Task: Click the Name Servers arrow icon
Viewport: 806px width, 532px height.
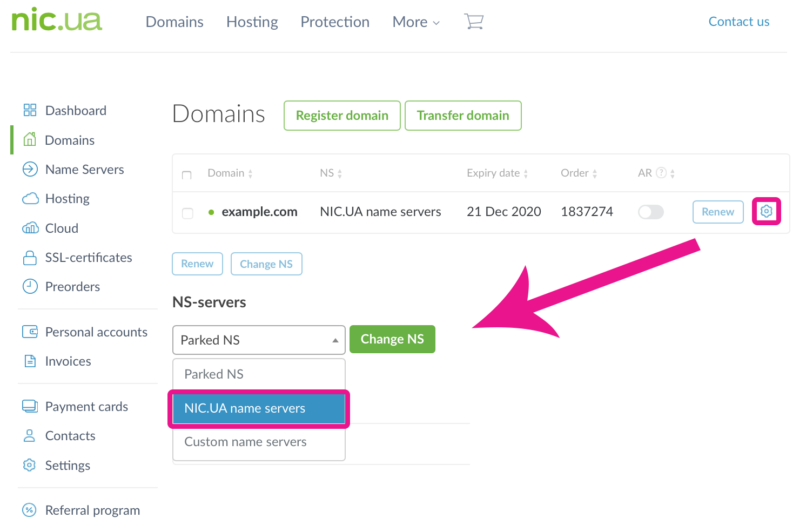Action: pos(30,169)
